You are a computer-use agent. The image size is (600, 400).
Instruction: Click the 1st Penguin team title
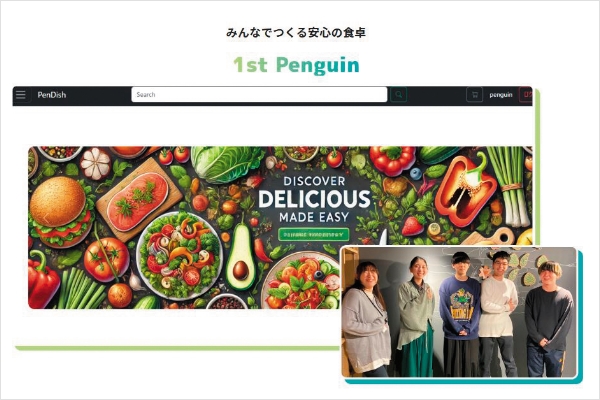pos(297,65)
